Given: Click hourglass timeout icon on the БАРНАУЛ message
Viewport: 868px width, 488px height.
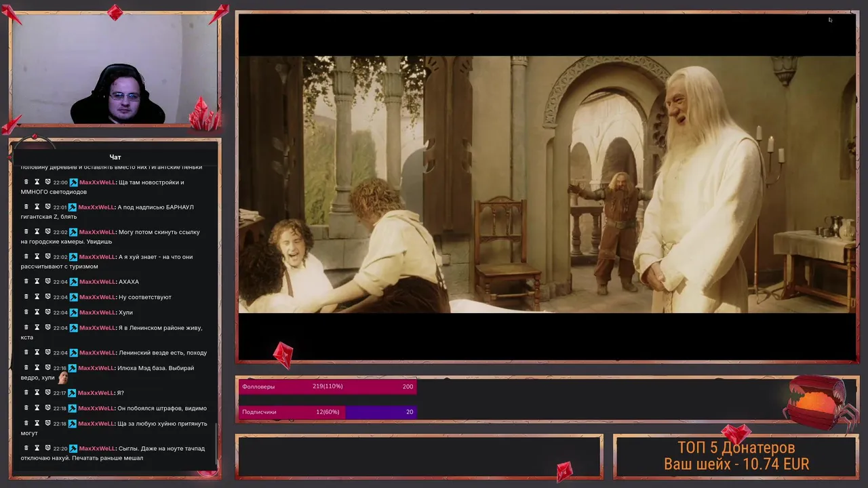Looking at the screenshot, I should coord(37,207).
